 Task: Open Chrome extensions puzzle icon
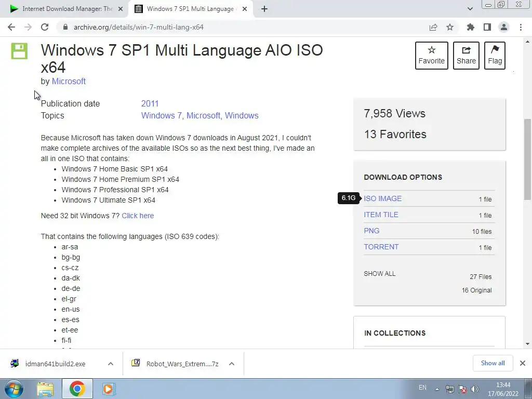tap(471, 27)
